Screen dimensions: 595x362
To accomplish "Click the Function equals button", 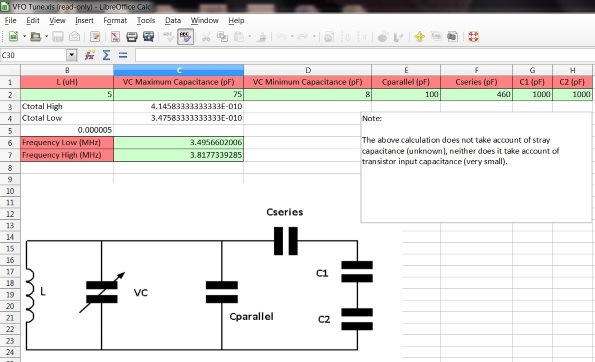I will pyautogui.click(x=123, y=55).
